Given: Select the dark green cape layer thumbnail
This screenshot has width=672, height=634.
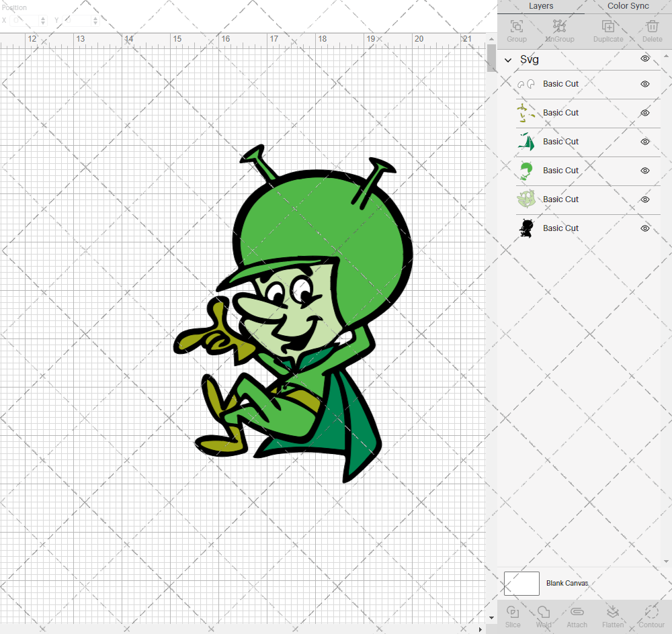Looking at the screenshot, I should tap(526, 142).
